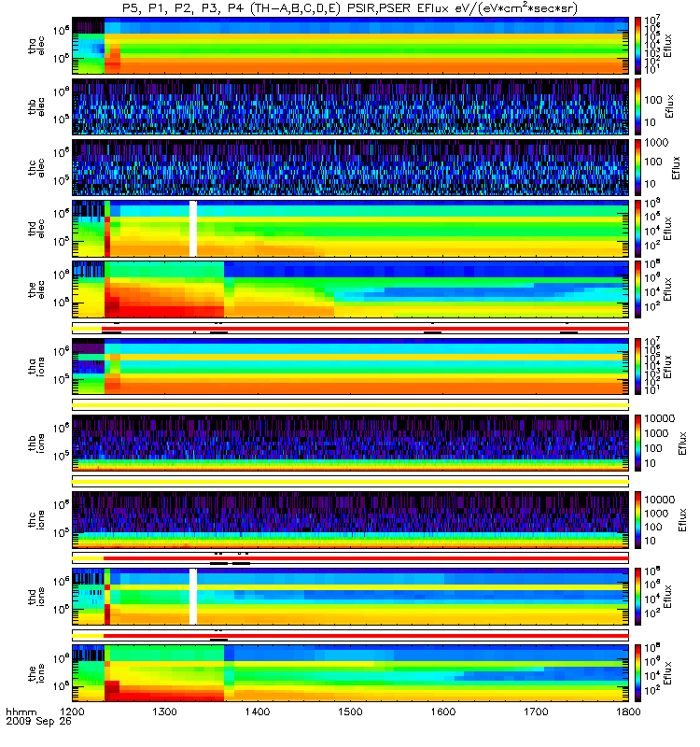Click the 'tha ions' panel label
Image resolution: width=700 pixels, height=747 pixels.
coord(36,367)
